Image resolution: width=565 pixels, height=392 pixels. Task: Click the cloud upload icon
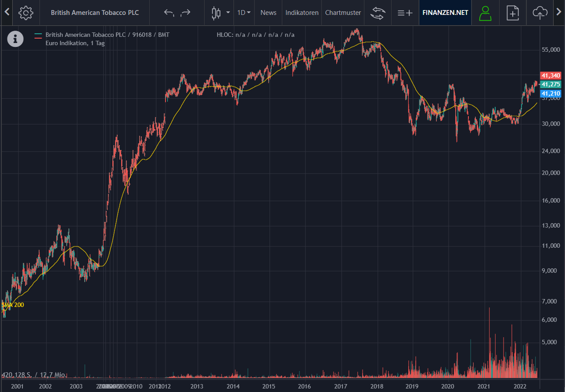tap(540, 13)
